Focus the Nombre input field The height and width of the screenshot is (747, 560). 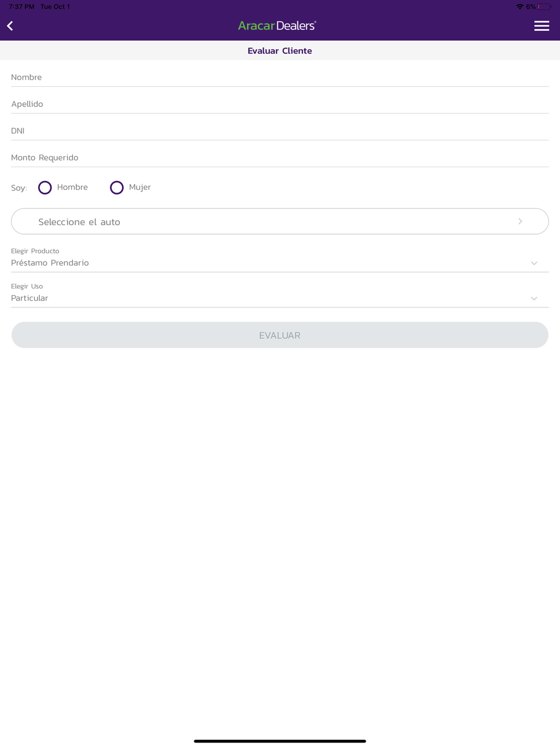(279, 77)
